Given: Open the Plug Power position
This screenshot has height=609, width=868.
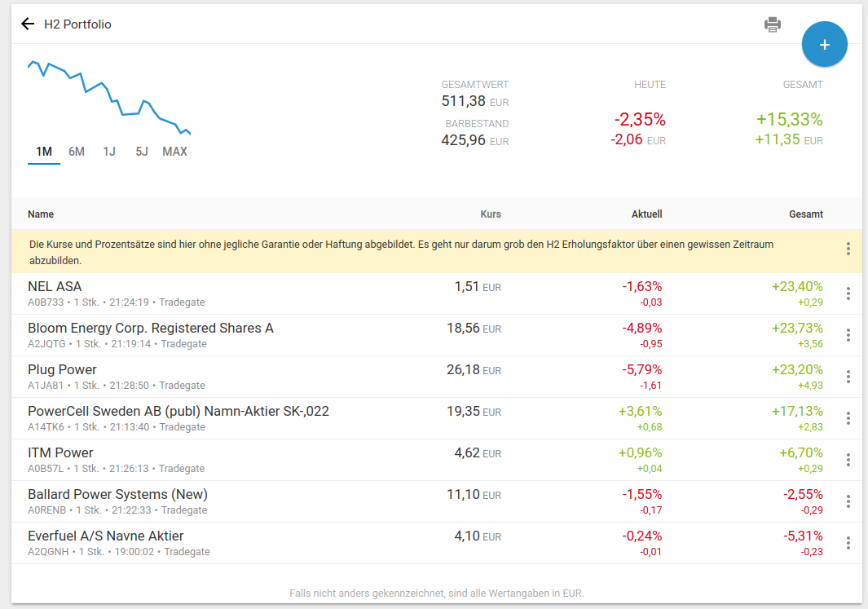Looking at the screenshot, I should point(436,377).
